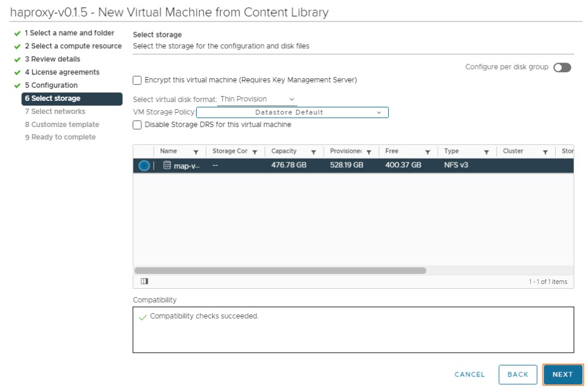588x392 pixels.
Task: Click the NEXT button
Action: (562, 374)
